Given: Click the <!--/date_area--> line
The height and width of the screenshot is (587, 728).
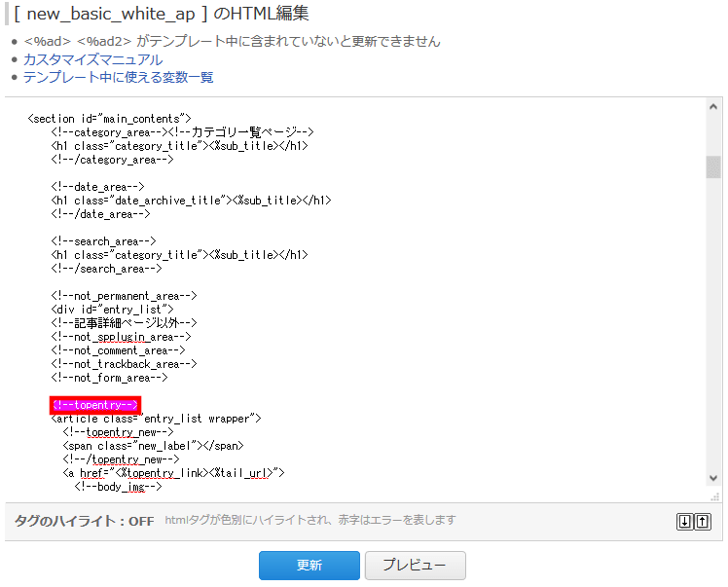Looking at the screenshot, I should point(100,213).
